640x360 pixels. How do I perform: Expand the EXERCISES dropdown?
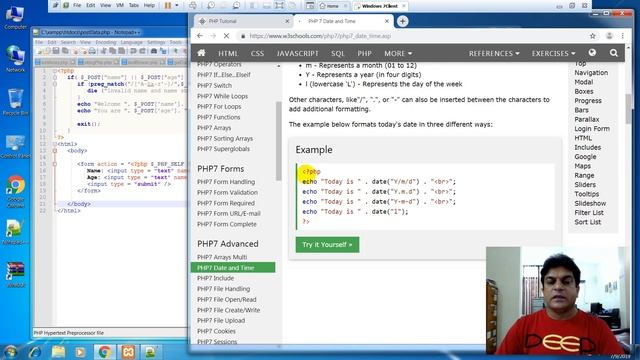[553, 53]
